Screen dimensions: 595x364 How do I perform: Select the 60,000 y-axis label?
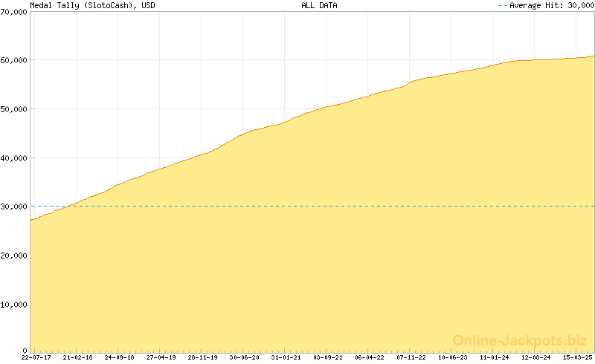coord(13,60)
